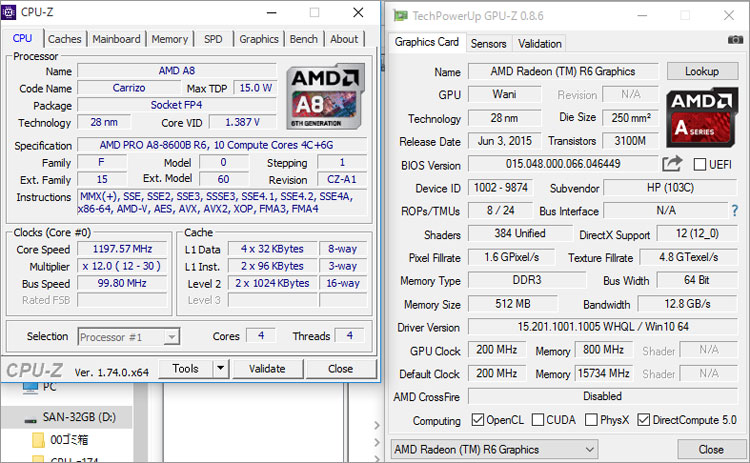The height and width of the screenshot is (463, 750).
Task: Toggle the DirectCompute 5.0 checkbox
Action: [x=644, y=419]
